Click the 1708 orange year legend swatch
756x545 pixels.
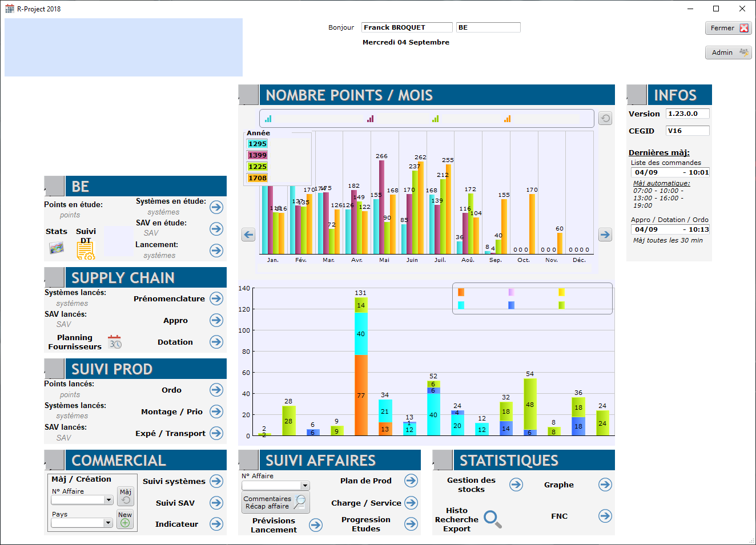click(257, 178)
